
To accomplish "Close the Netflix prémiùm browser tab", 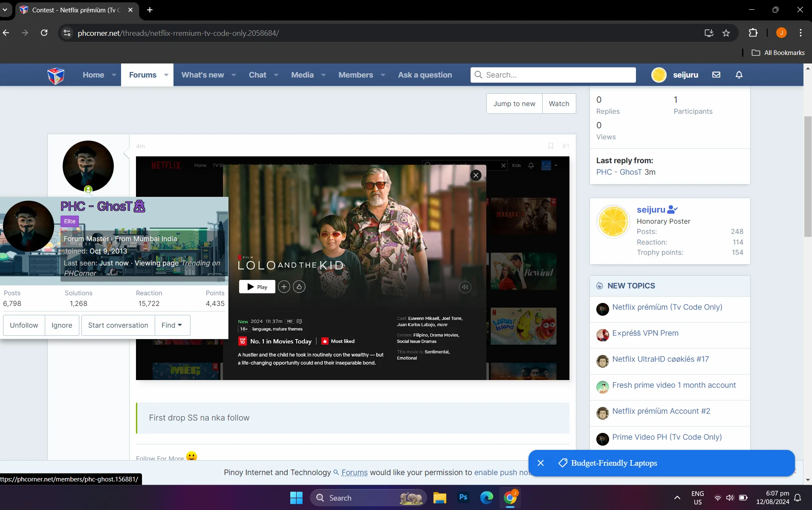I will click(130, 10).
